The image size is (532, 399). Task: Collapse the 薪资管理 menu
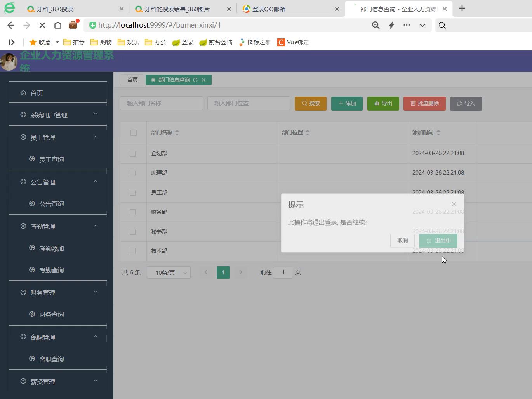pos(58,381)
